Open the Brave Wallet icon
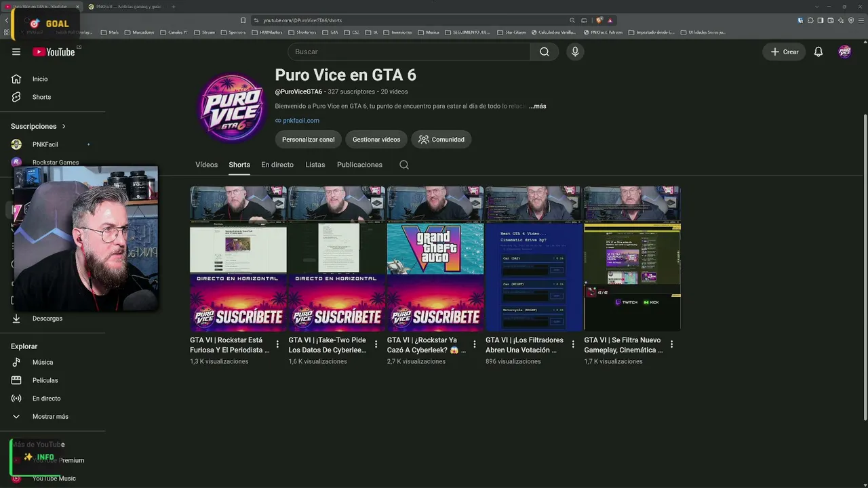 pyautogui.click(x=831, y=20)
